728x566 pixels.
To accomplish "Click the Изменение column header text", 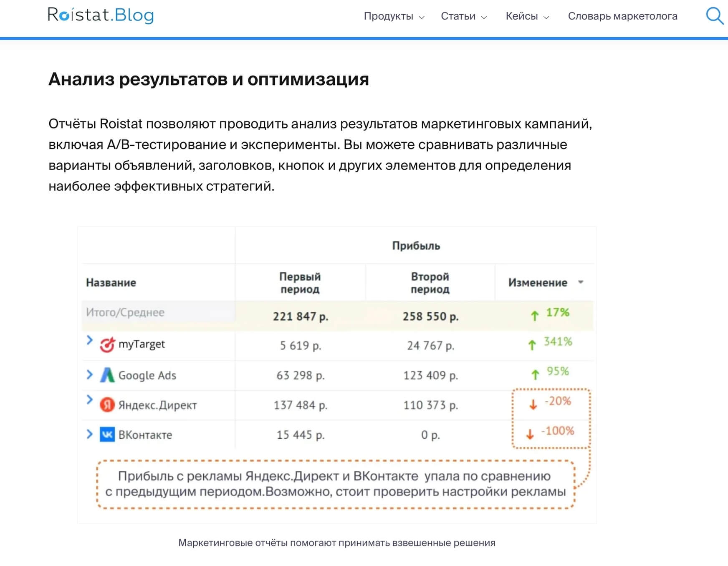I will pyautogui.click(x=538, y=283).
